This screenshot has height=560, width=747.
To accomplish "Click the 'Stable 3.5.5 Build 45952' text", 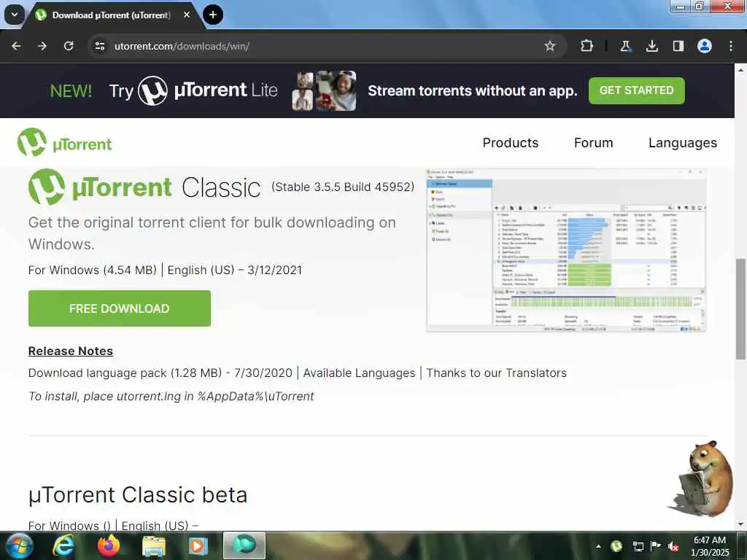I will point(343,187).
